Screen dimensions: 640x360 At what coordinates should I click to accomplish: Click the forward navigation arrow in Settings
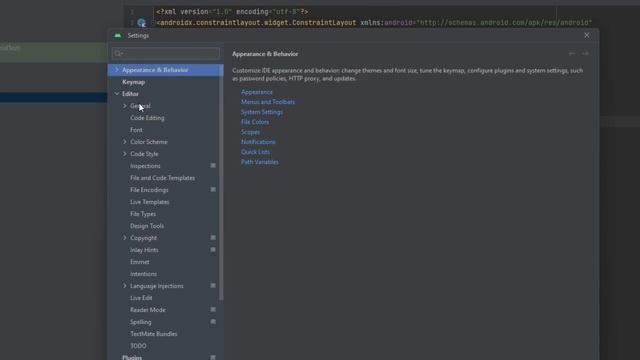click(585, 53)
